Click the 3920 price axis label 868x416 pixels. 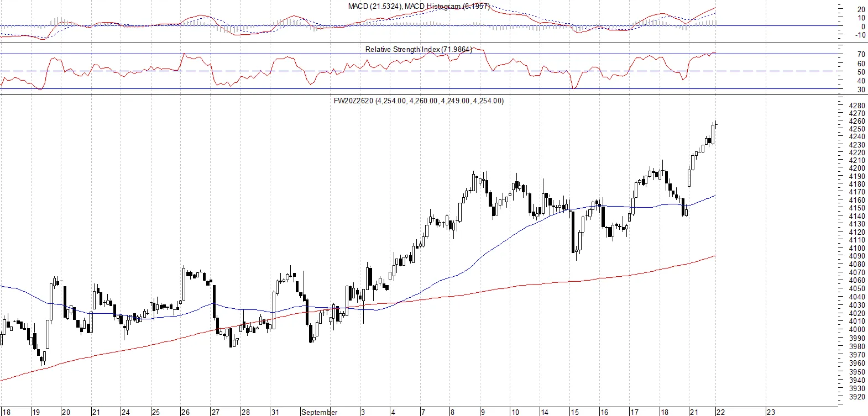pos(857,397)
